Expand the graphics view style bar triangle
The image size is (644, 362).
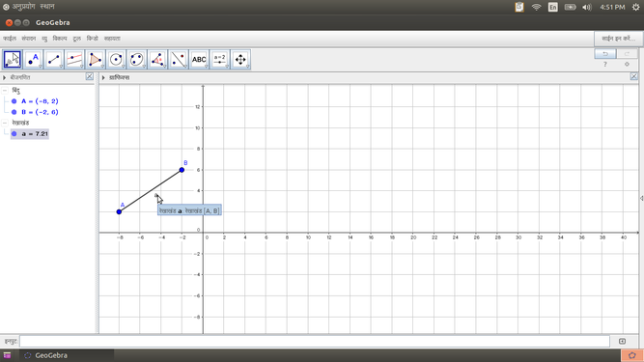[x=103, y=77]
